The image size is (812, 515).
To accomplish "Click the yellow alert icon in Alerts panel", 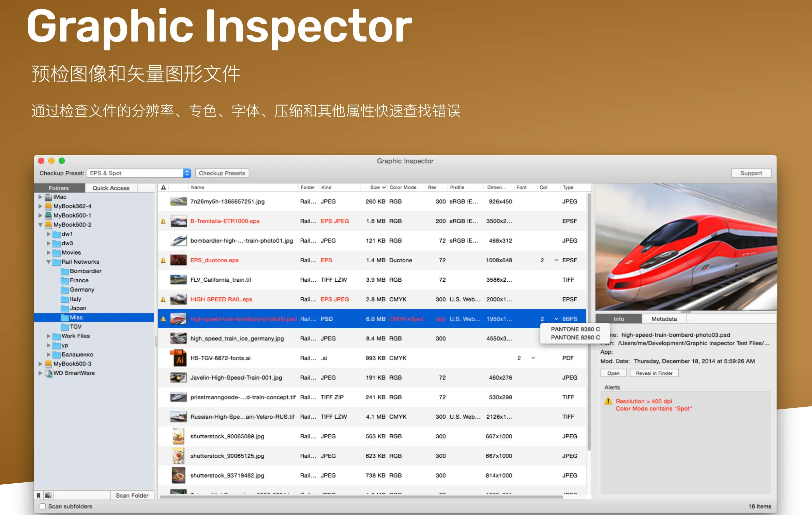I will pyautogui.click(x=608, y=401).
